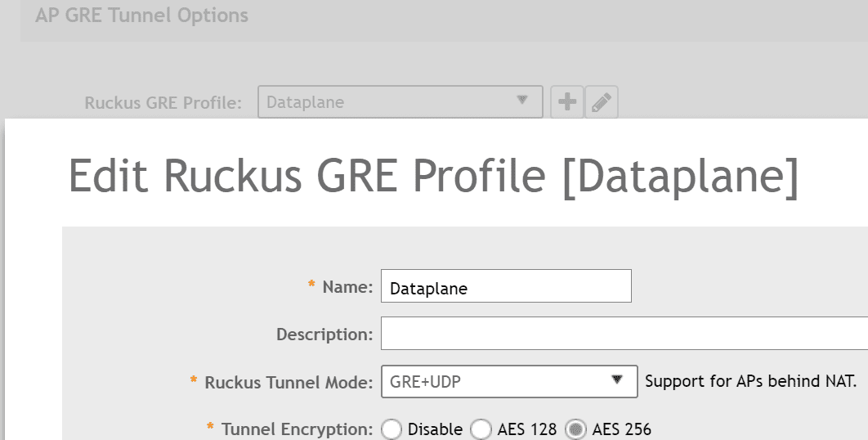Expand the Ruckus Tunnel Mode combo box
The image size is (868, 440).
[509, 381]
